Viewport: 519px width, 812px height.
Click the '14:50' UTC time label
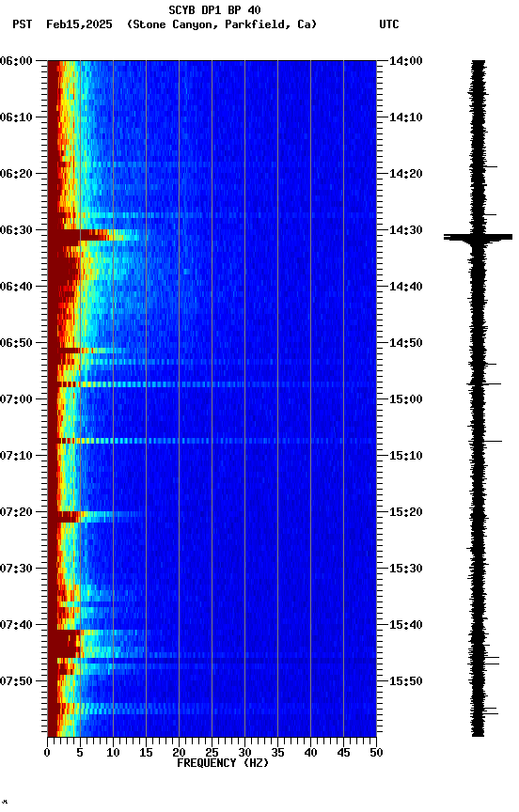coord(406,343)
